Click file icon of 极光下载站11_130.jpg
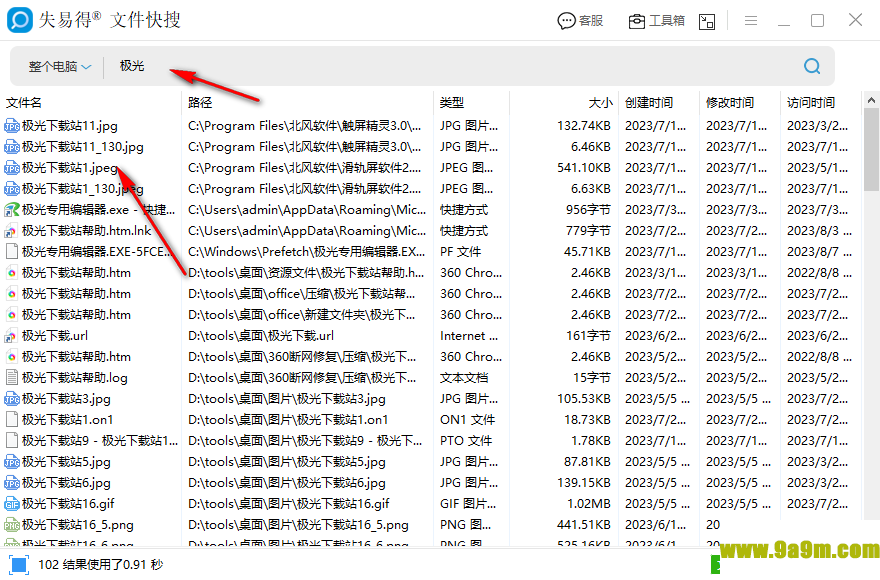Image resolution: width=880 pixels, height=580 pixels. [x=12, y=147]
